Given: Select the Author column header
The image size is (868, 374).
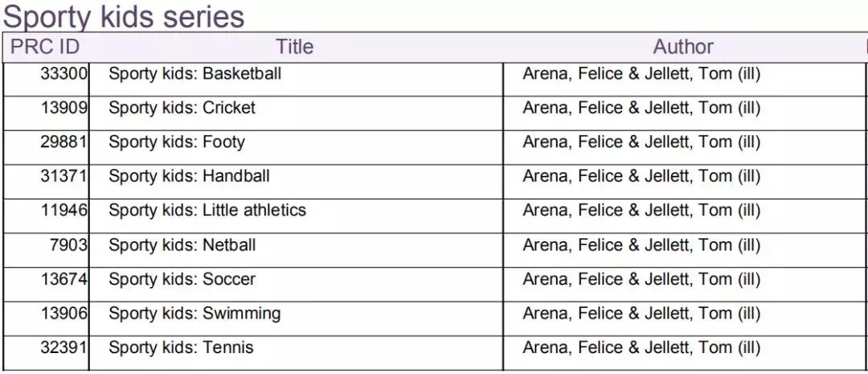Looking at the screenshot, I should [x=682, y=47].
